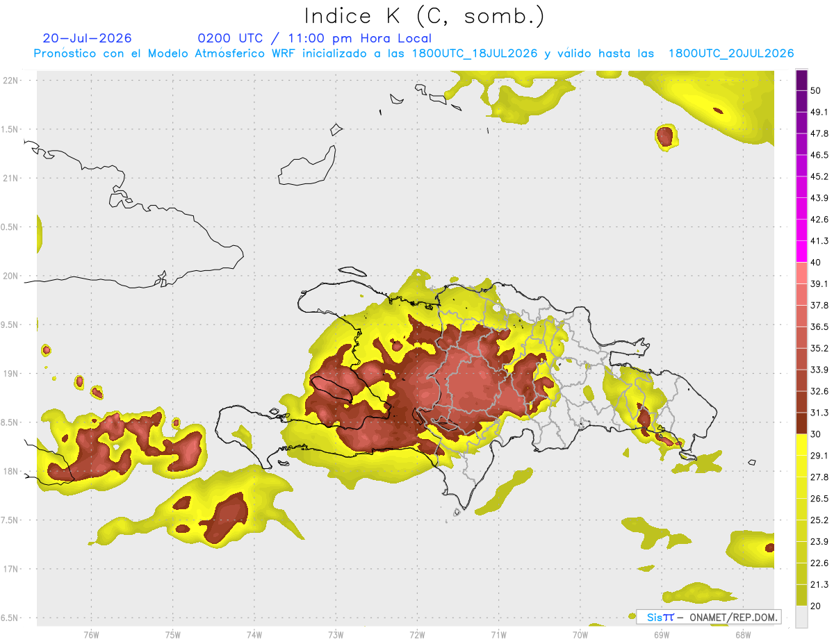This screenshot has height=644, width=834.
Task: Click the "70W" longitude axis label
Action: point(580,635)
